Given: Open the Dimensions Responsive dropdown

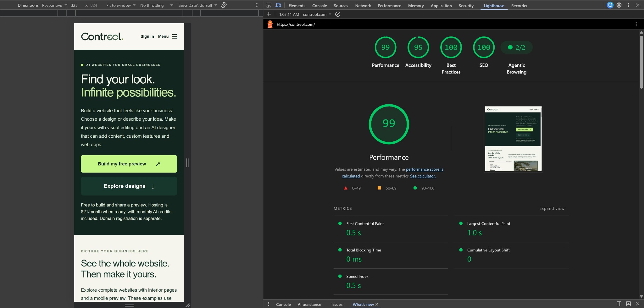Looking at the screenshot, I should [54, 5].
